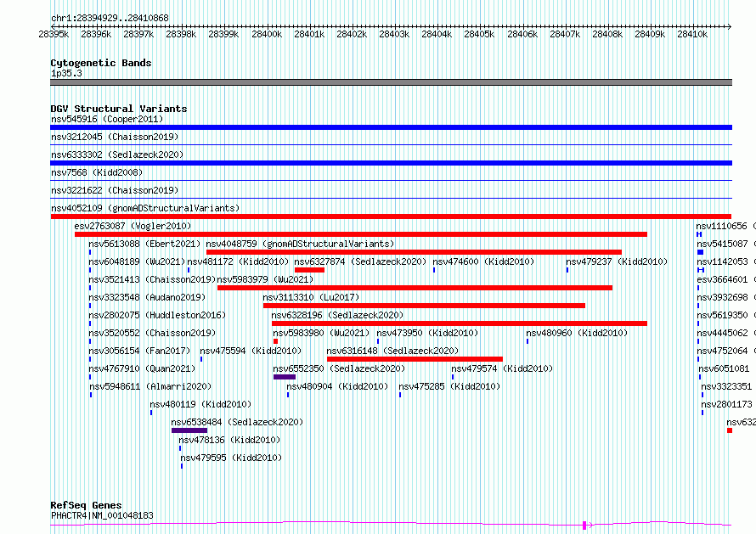Click the nsv545916 (Cooper2011) blue variant bar

tap(391, 127)
